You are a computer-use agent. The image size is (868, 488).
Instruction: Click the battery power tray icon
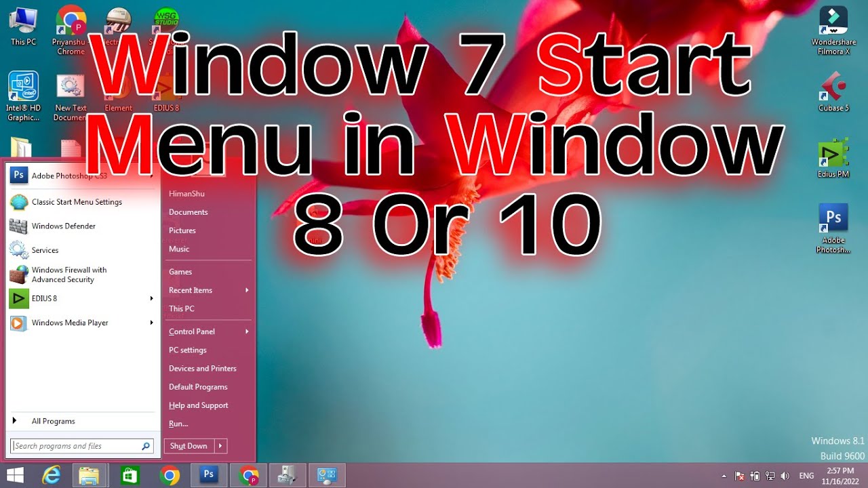point(755,476)
